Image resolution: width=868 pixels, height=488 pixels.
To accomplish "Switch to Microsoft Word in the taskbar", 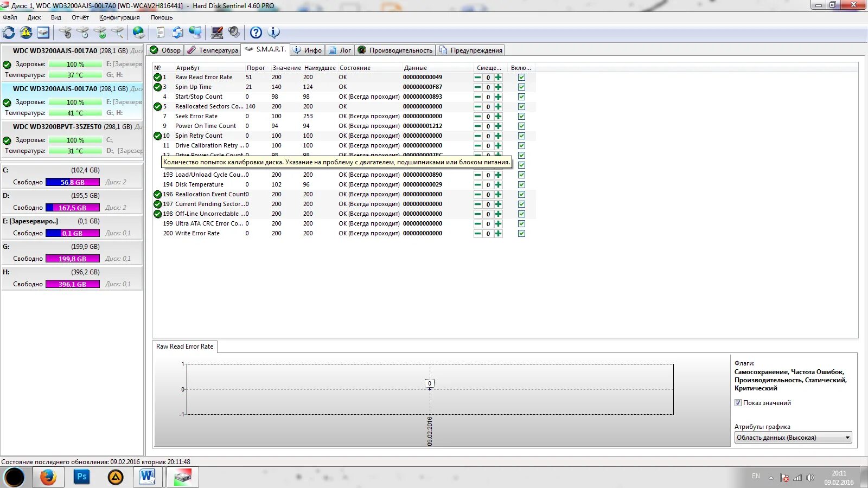I will coord(148,477).
